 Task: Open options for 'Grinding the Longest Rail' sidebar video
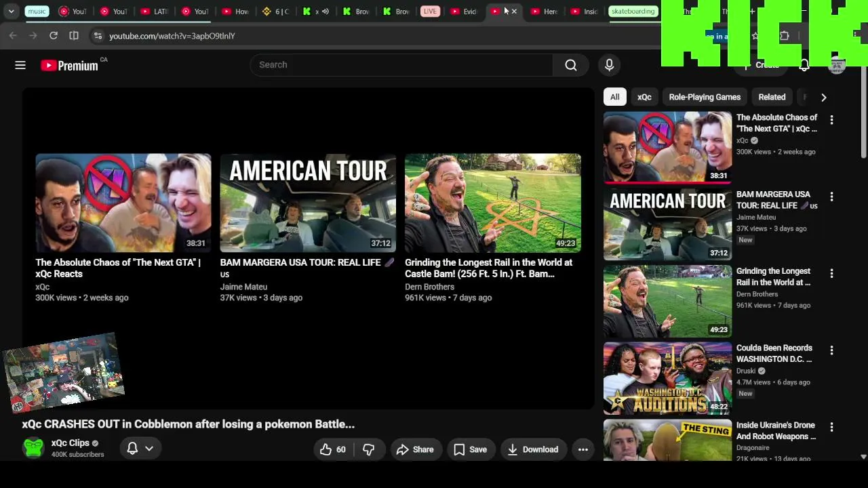coord(831,273)
